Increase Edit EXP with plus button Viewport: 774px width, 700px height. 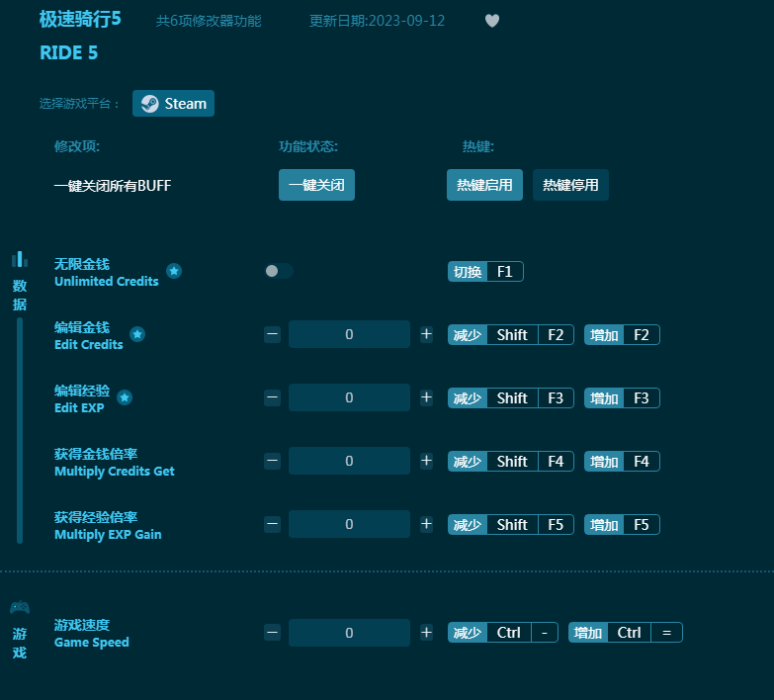click(426, 397)
